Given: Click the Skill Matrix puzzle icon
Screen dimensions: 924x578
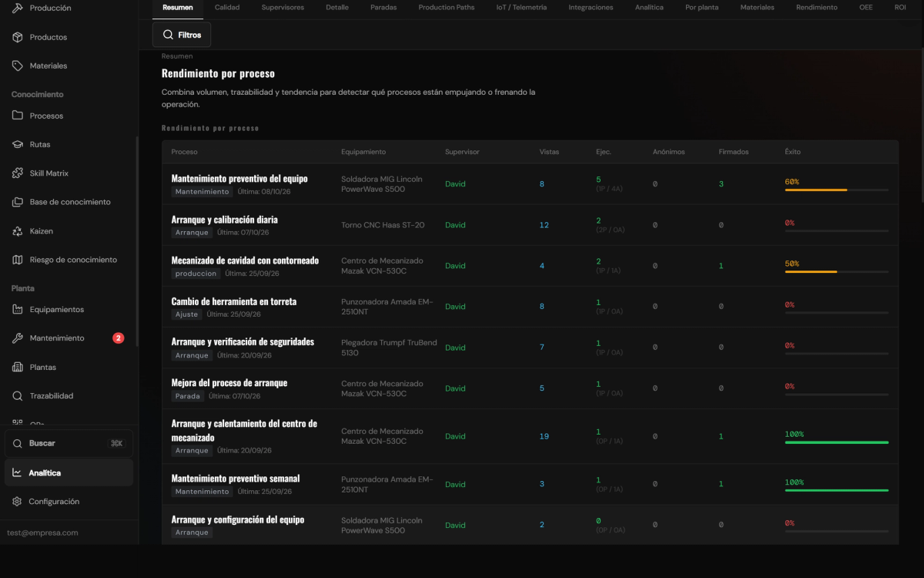Looking at the screenshot, I should click(18, 173).
